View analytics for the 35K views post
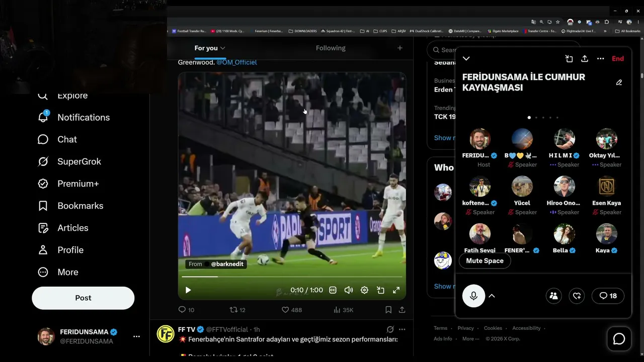644x362 pixels. (343, 310)
